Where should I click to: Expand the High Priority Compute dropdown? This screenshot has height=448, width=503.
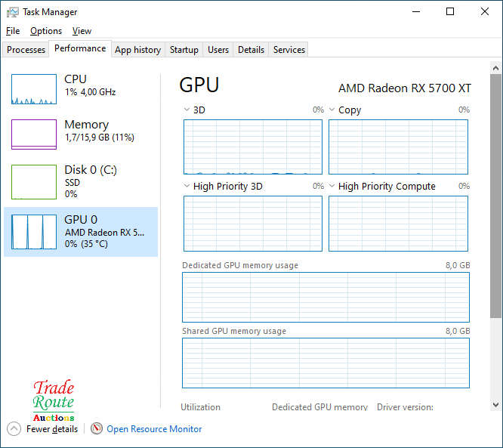(332, 186)
